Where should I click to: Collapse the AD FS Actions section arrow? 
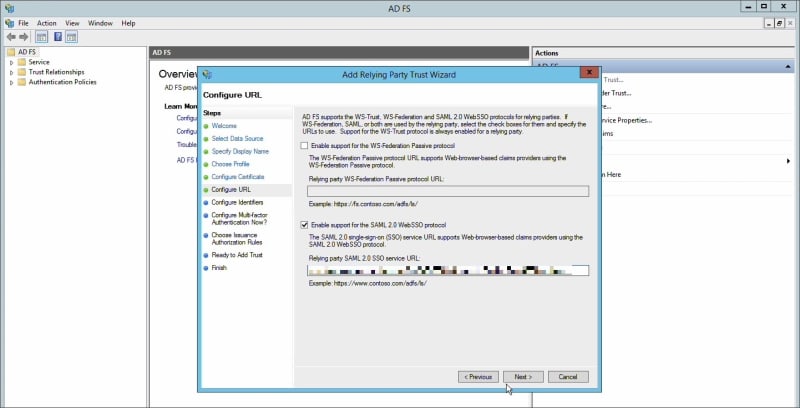[788, 67]
